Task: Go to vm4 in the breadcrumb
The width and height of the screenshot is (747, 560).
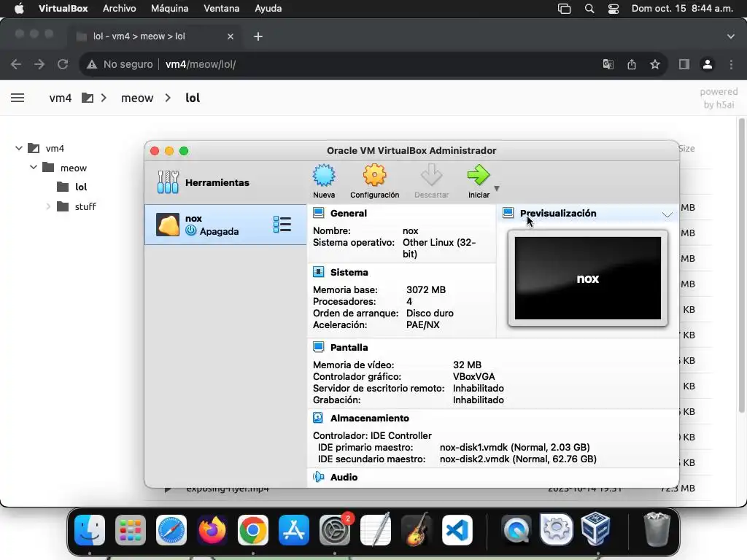Action: coord(61,98)
